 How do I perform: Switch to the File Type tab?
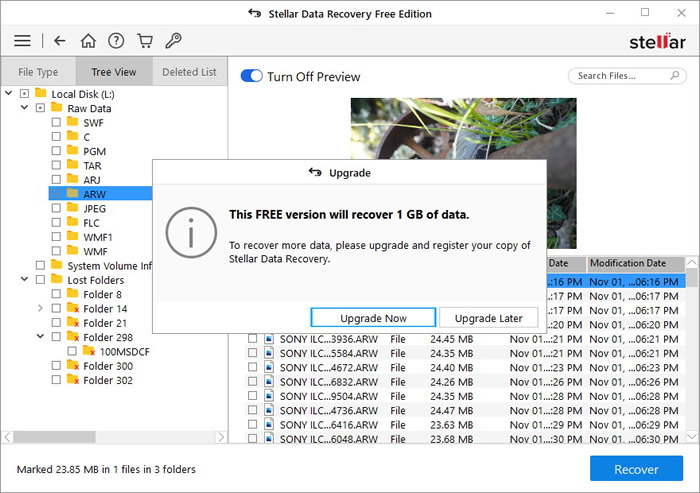(38, 72)
